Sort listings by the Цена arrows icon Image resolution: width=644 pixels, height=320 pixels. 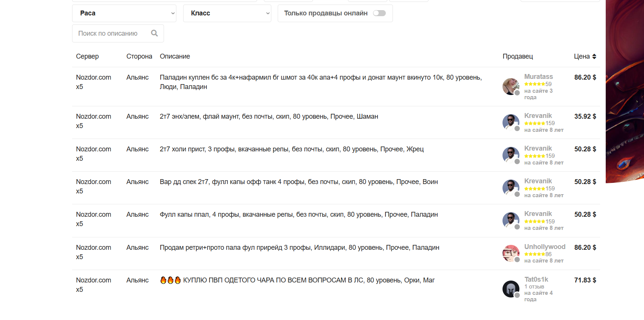point(594,56)
